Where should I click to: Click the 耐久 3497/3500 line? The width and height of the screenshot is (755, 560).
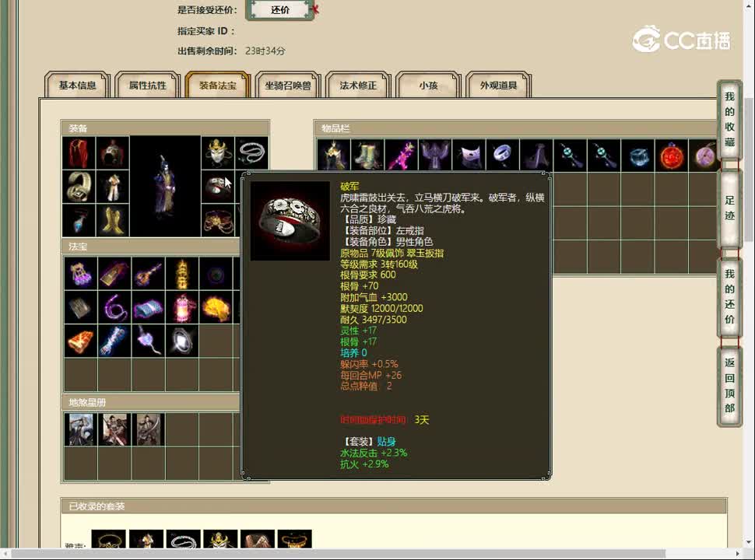pos(373,320)
